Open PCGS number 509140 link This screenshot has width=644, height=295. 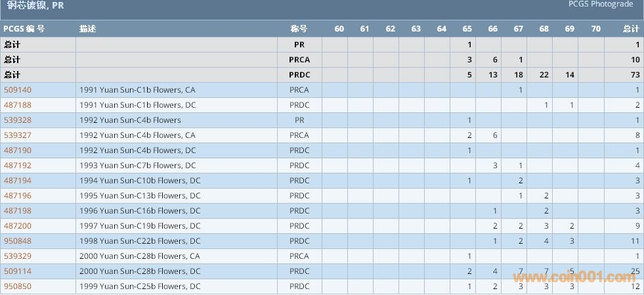pyautogui.click(x=18, y=90)
